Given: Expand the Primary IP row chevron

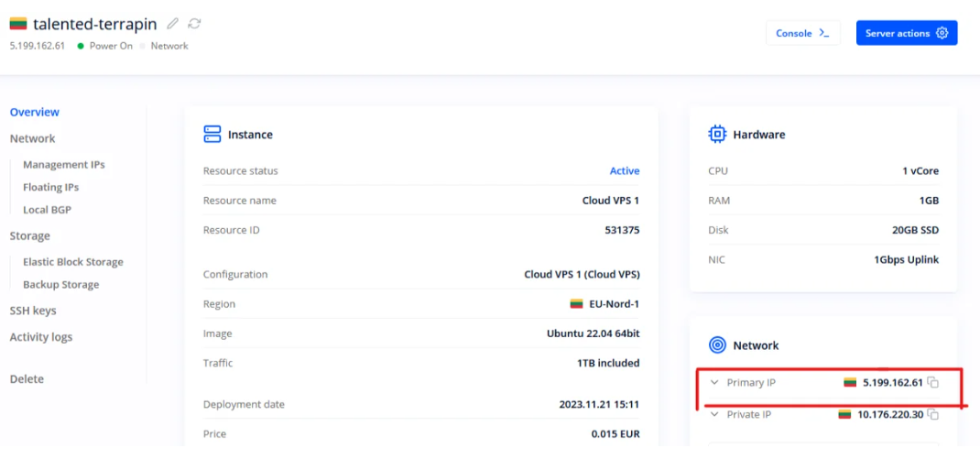Looking at the screenshot, I should point(714,382).
